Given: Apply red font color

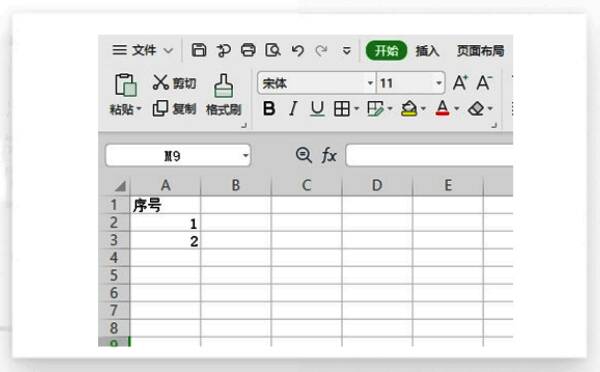Looking at the screenshot, I should click(x=442, y=109).
